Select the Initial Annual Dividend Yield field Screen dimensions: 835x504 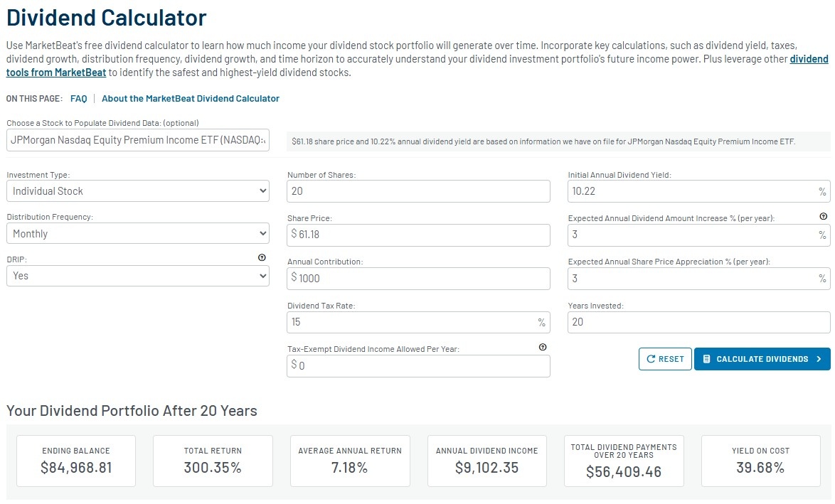click(x=698, y=191)
